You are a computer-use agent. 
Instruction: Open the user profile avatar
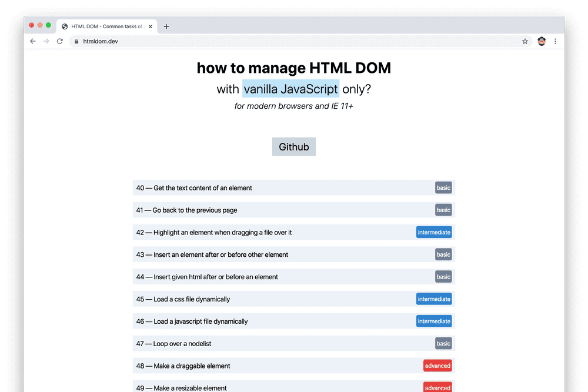(542, 41)
